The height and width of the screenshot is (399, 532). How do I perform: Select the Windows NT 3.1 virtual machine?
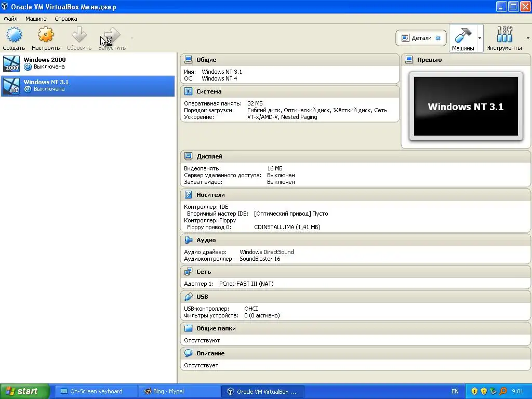pos(87,86)
